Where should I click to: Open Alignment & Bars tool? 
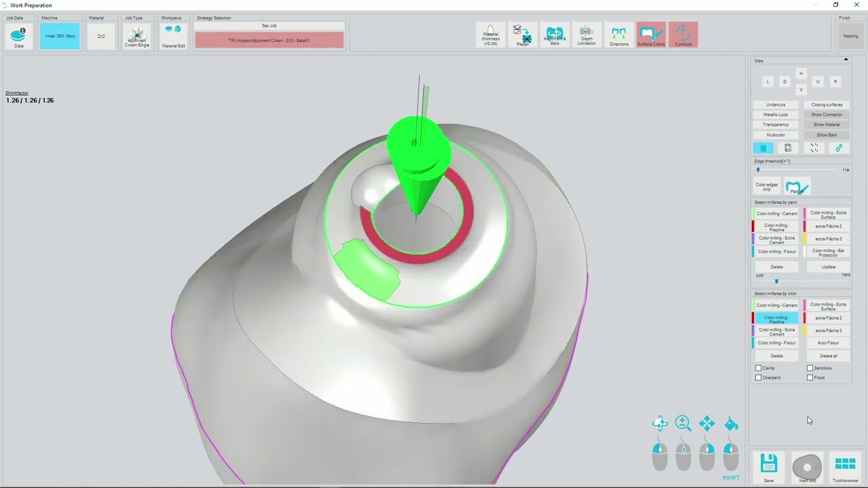555,35
